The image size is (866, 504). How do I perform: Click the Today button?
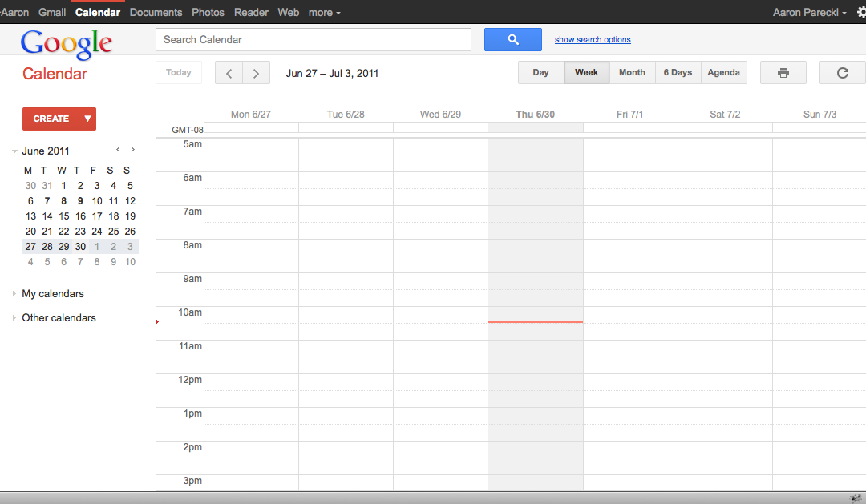[x=178, y=72]
